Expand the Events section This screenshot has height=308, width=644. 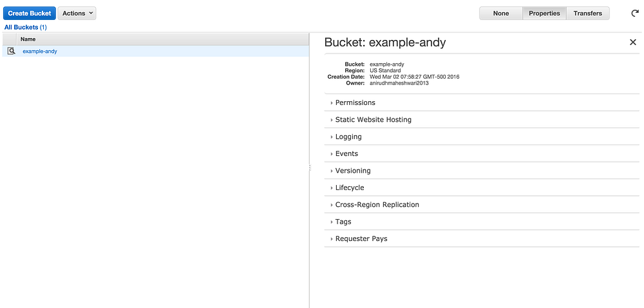coord(482,153)
